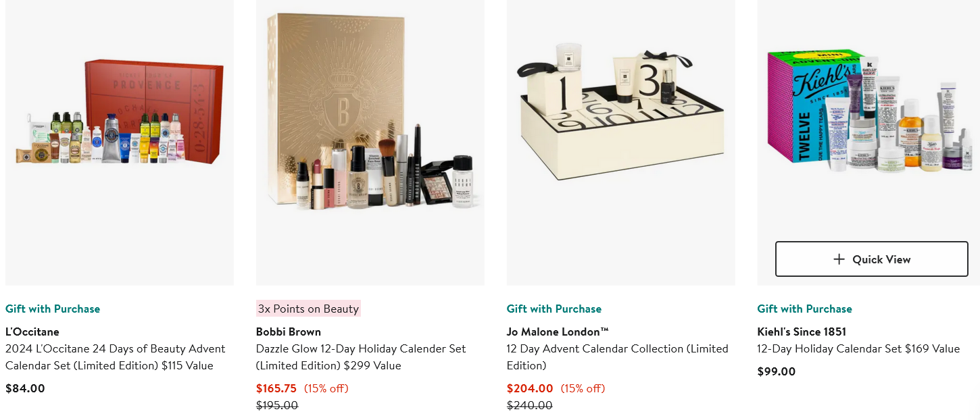This screenshot has height=420, width=980.
Task: Open the 12 Day Advent Calendar Collection title
Action: [617, 357]
